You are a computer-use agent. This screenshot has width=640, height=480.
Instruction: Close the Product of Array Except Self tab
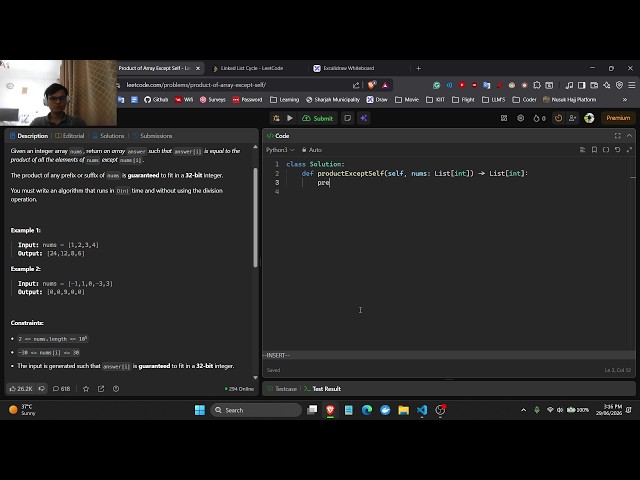coord(198,68)
